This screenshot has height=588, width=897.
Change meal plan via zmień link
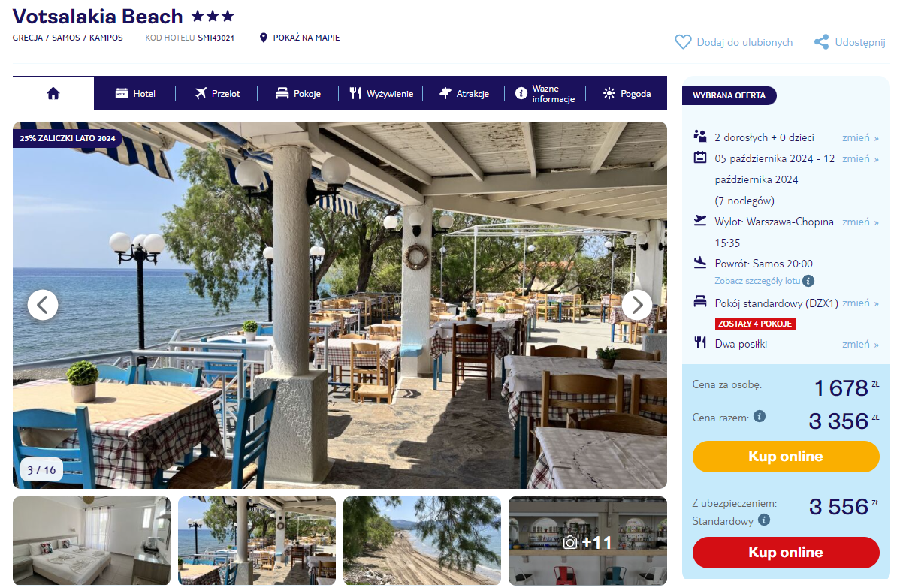860,345
